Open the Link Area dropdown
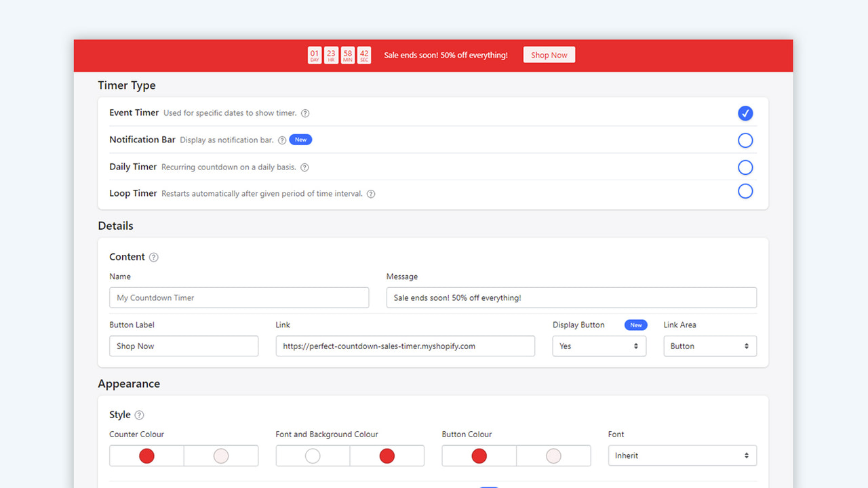868x488 pixels. [709, 346]
